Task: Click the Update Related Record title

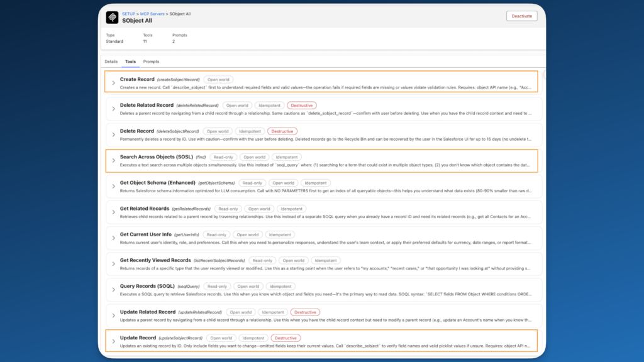Action: click(x=148, y=312)
